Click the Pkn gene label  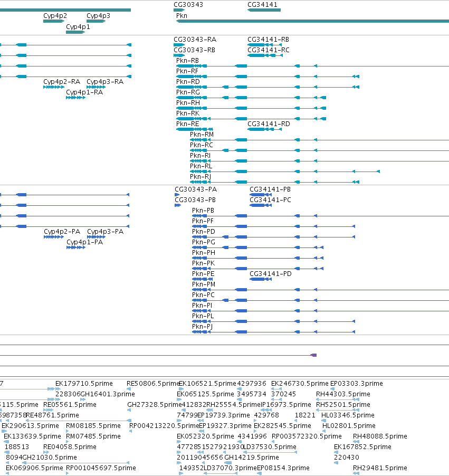tap(181, 16)
